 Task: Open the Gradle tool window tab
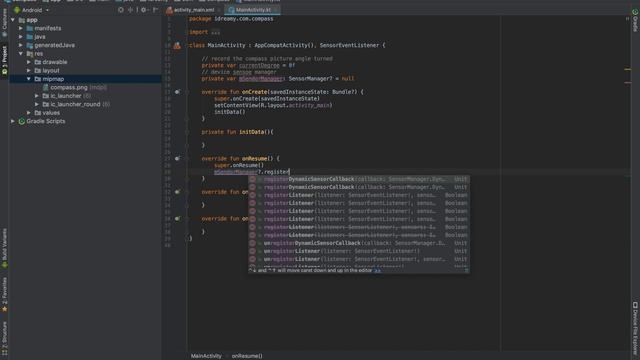click(635, 20)
